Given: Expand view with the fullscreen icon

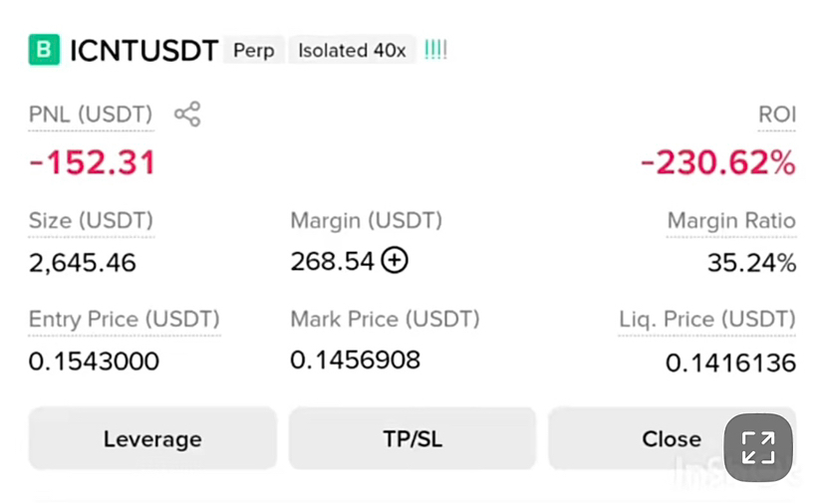Looking at the screenshot, I should point(758,447).
